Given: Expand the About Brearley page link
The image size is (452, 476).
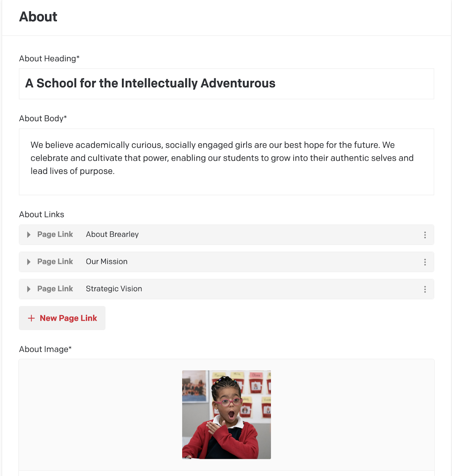Looking at the screenshot, I should (x=29, y=235).
